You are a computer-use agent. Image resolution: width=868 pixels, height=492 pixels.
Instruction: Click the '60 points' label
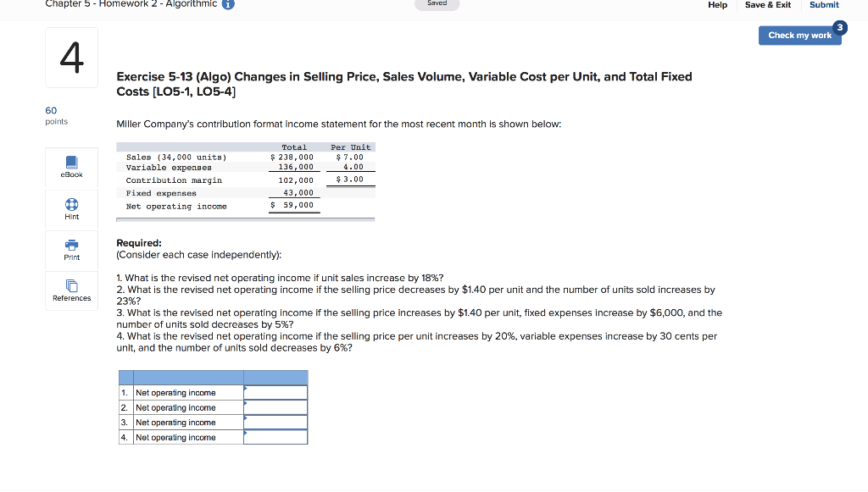click(x=57, y=115)
